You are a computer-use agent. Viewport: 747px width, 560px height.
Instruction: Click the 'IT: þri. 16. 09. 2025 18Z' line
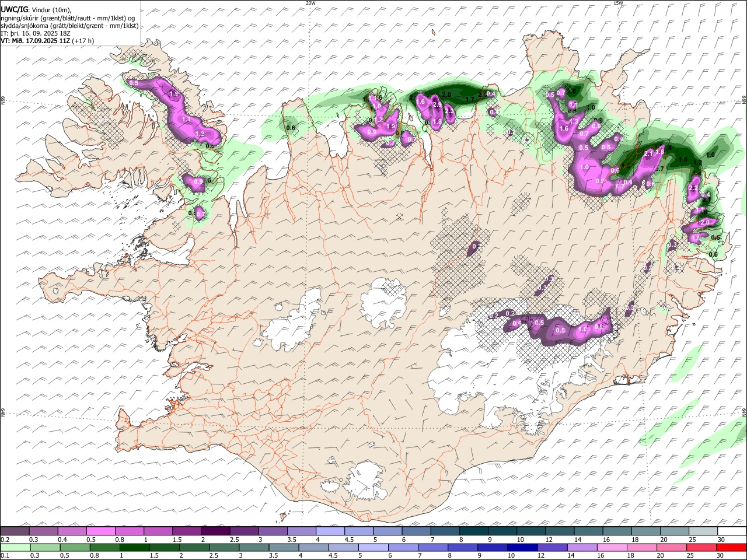coord(36,34)
